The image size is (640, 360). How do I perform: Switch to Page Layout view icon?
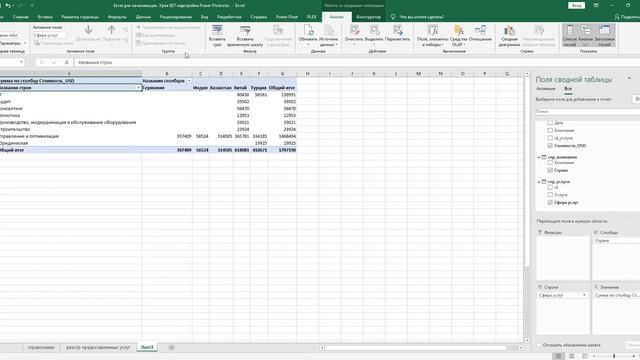[572, 356]
